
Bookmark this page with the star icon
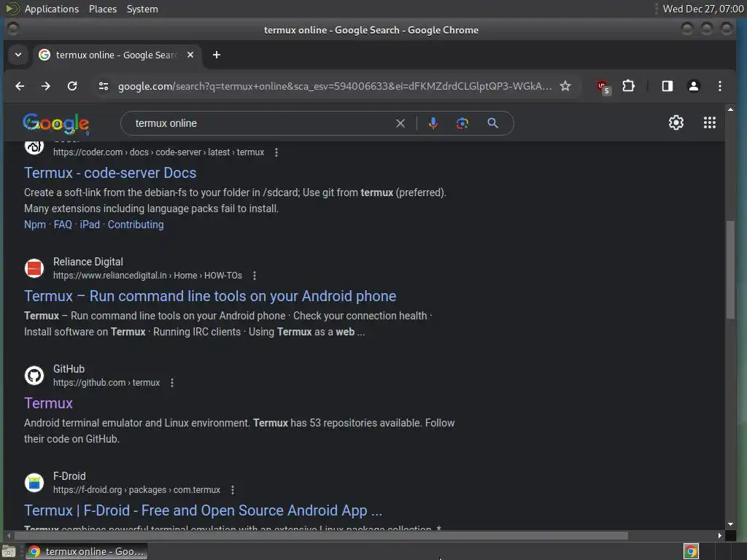565,86
